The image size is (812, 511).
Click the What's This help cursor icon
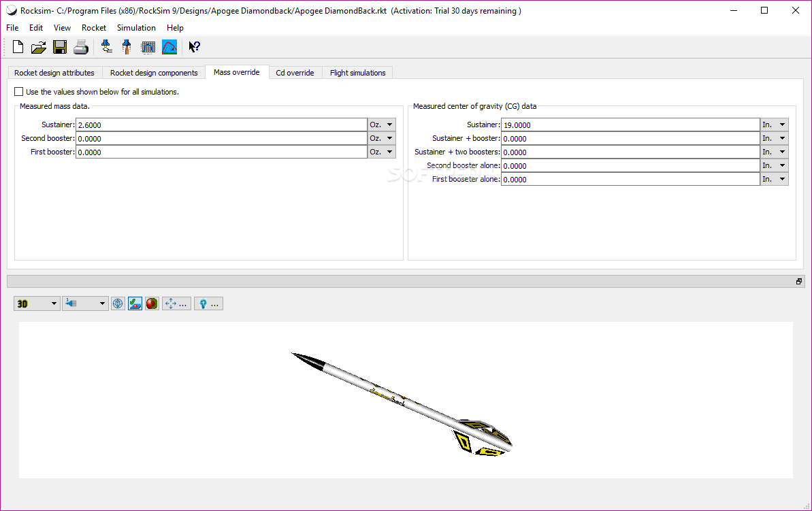[194, 47]
